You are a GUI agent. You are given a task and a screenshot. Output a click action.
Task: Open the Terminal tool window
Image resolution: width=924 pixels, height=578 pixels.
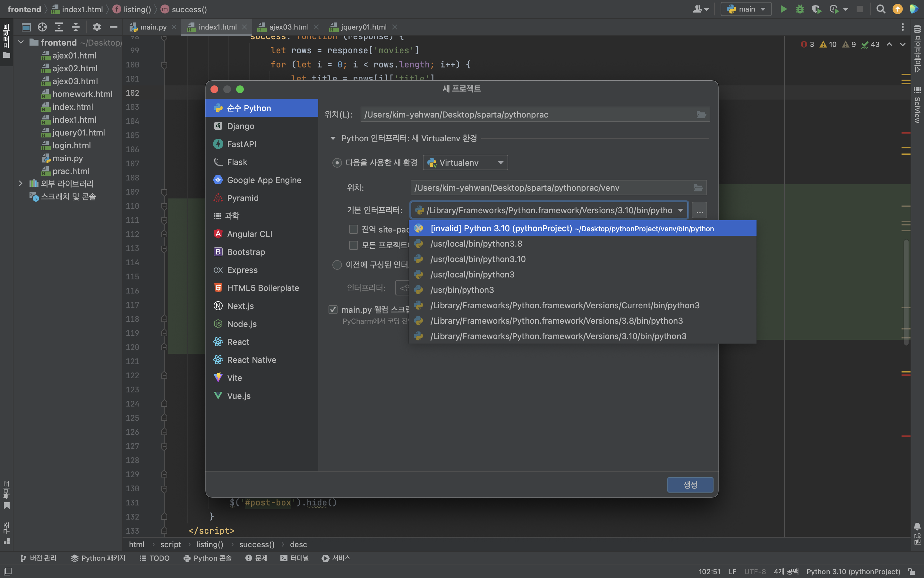(295, 558)
